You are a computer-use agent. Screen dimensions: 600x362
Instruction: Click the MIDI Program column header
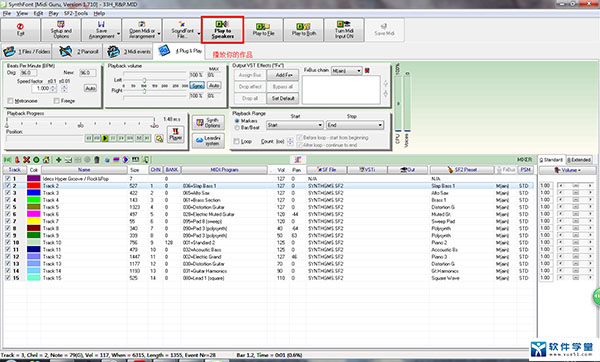click(224, 170)
